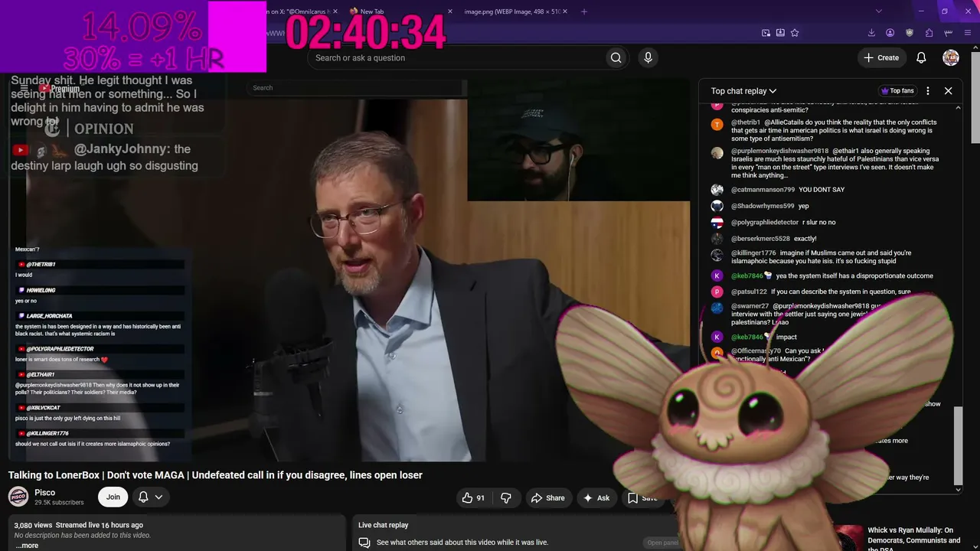980x551 pixels.
Task: Bookmark this page with the star icon
Action: [795, 33]
